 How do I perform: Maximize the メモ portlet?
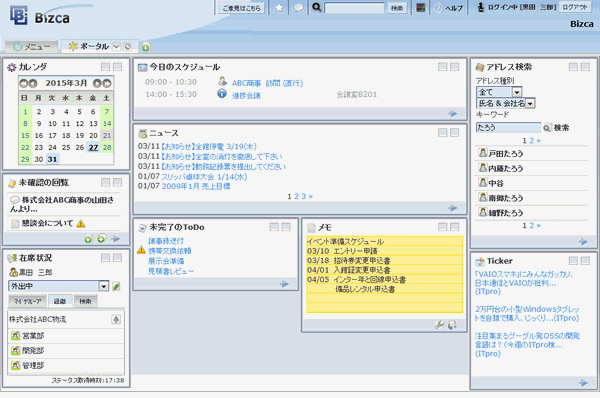(x=455, y=227)
